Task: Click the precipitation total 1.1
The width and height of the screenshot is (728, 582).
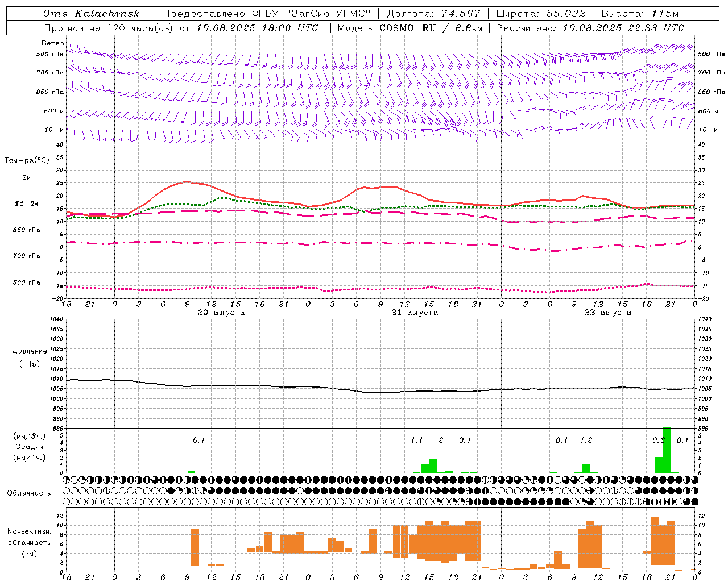Action: click(417, 440)
